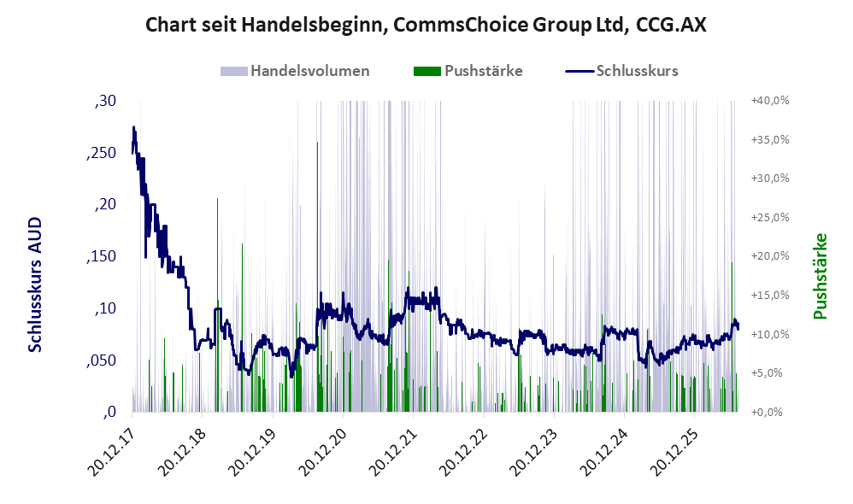The image size is (853, 504).
Task: Click the +5,0% right axis label
Action: point(767,373)
